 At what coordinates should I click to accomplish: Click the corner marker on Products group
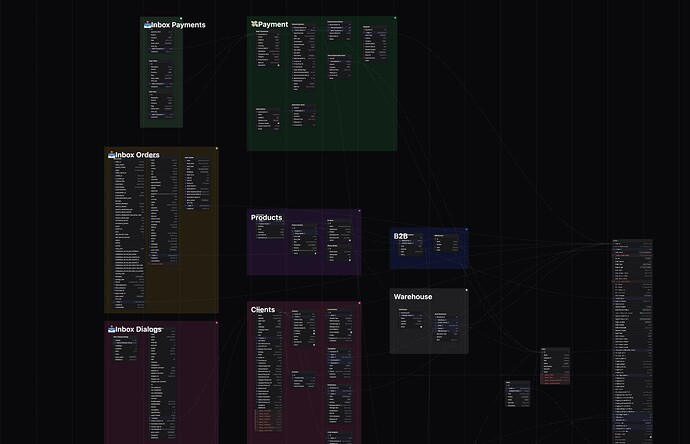point(359,210)
